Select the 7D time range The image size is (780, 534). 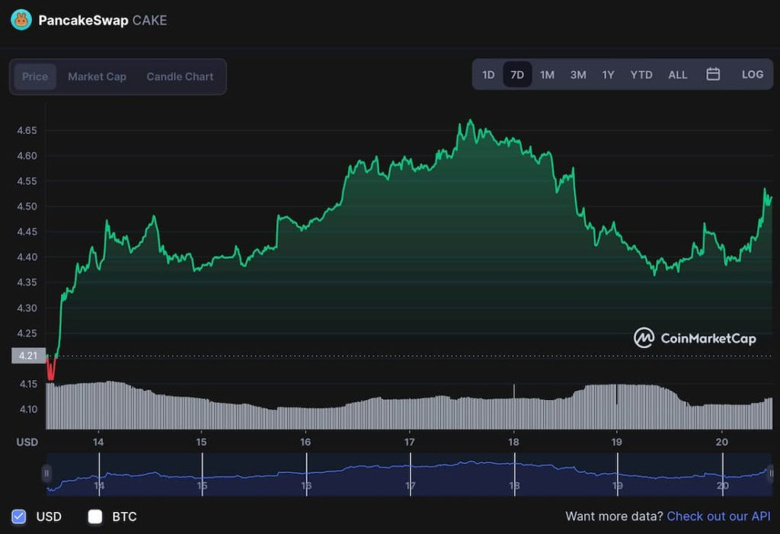(517, 74)
